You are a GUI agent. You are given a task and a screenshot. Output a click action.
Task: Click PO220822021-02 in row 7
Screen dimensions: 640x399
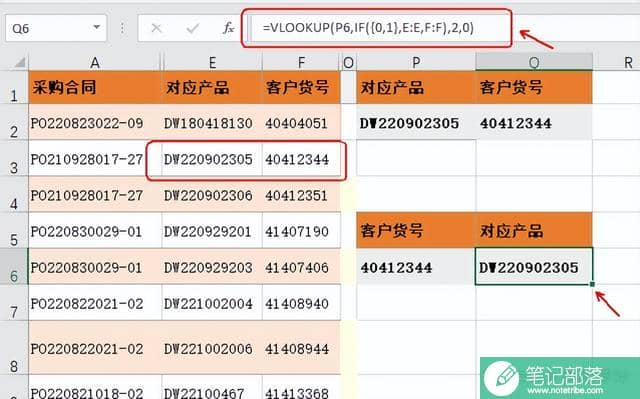point(95,303)
